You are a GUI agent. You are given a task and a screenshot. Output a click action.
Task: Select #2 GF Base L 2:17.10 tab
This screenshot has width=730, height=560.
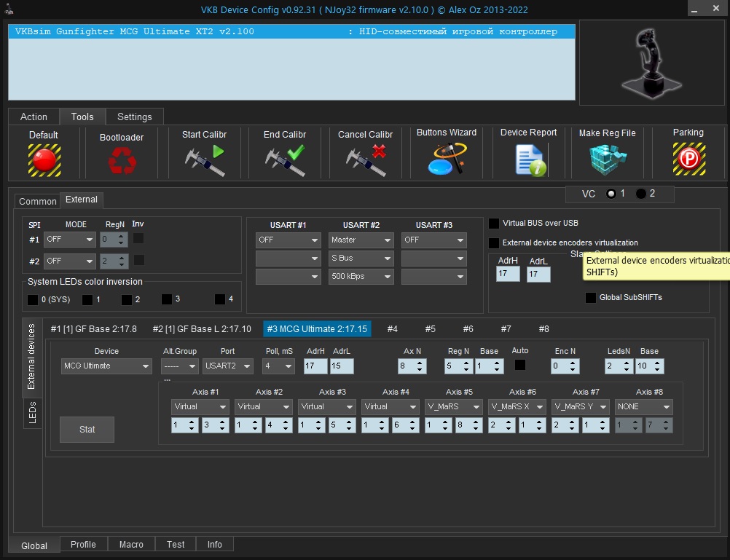point(202,329)
